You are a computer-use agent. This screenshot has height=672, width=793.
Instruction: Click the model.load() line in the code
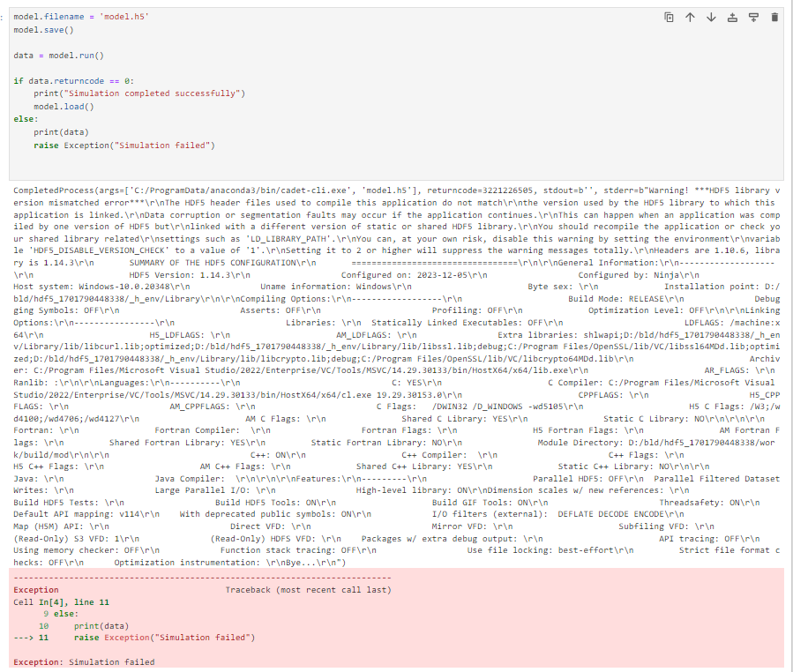(64, 107)
